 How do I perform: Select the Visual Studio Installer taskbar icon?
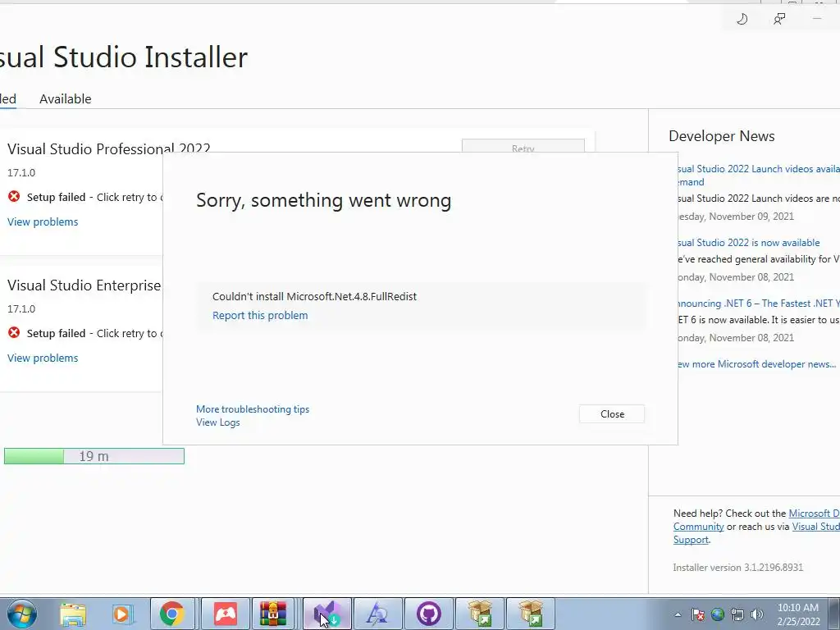(326, 614)
